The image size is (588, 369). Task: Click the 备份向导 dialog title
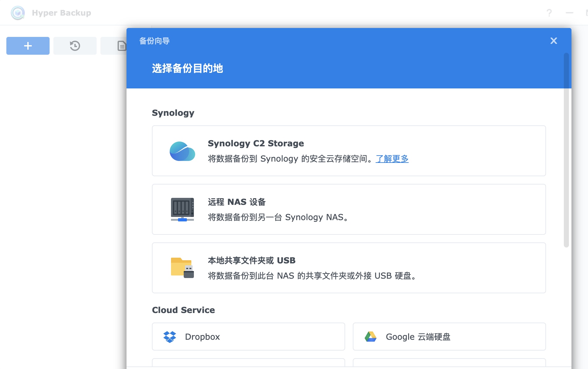click(x=154, y=41)
